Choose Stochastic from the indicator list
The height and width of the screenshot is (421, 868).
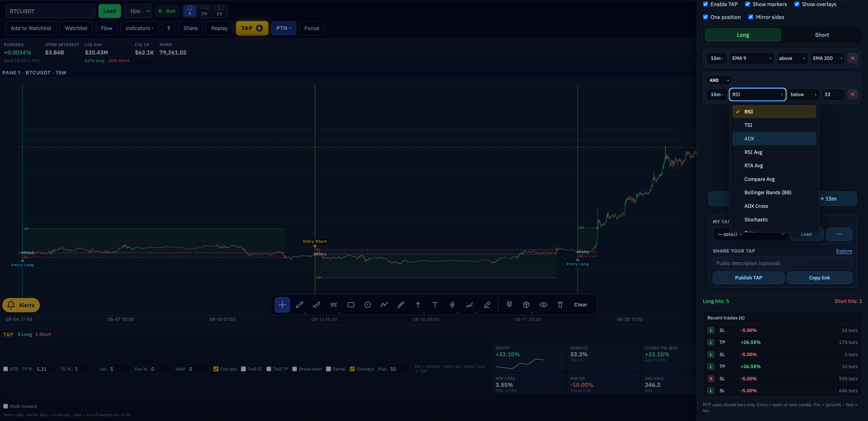click(x=774, y=220)
